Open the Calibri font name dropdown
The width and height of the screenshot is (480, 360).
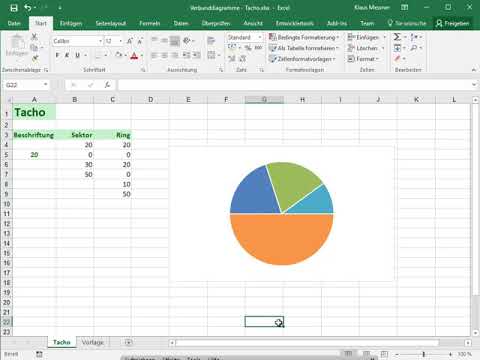tap(100, 41)
